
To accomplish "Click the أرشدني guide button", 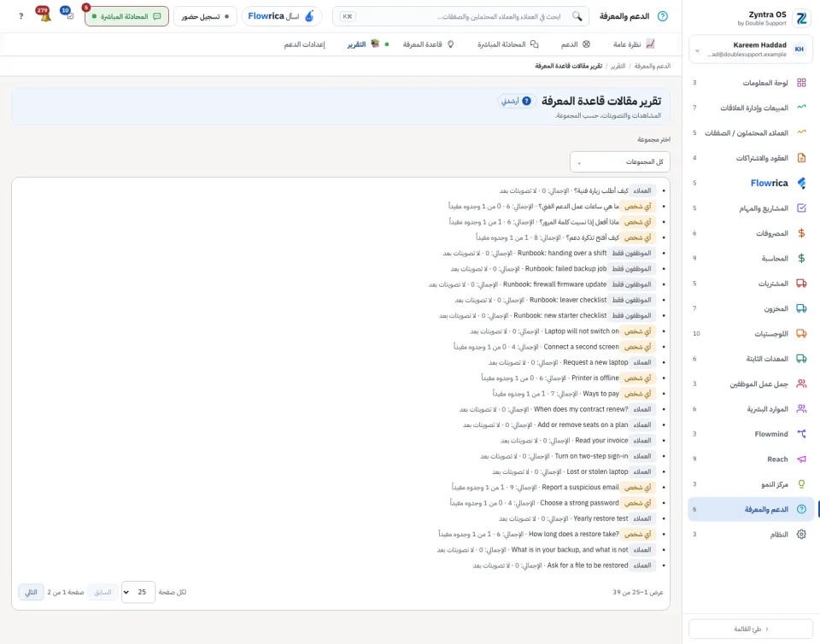I will (x=516, y=101).
